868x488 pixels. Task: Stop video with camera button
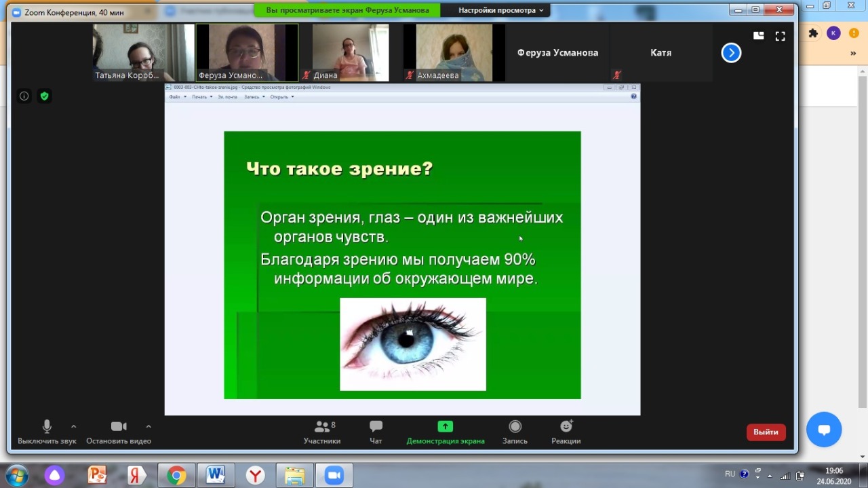119,427
